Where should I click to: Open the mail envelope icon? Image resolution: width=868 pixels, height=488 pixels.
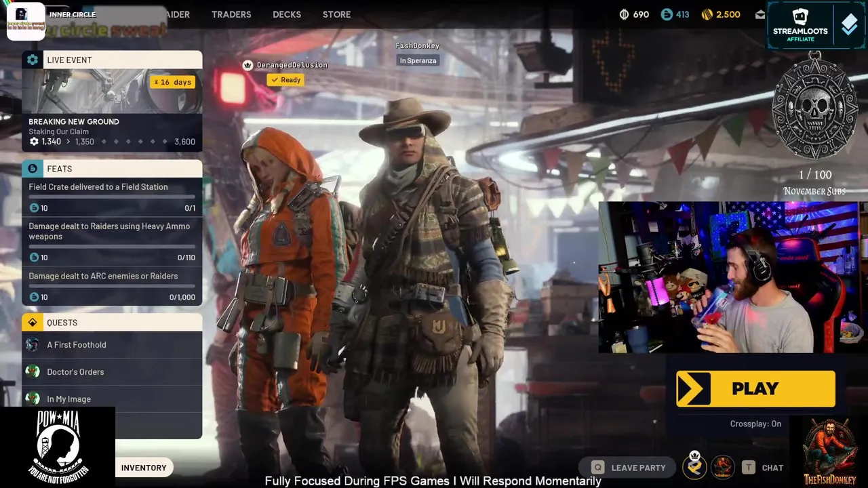click(x=760, y=15)
